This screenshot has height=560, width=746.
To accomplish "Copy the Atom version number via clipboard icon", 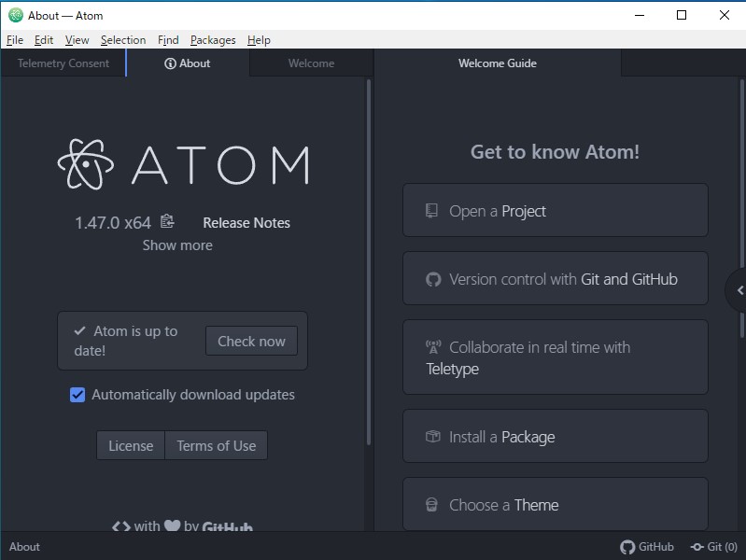I will pos(167,221).
